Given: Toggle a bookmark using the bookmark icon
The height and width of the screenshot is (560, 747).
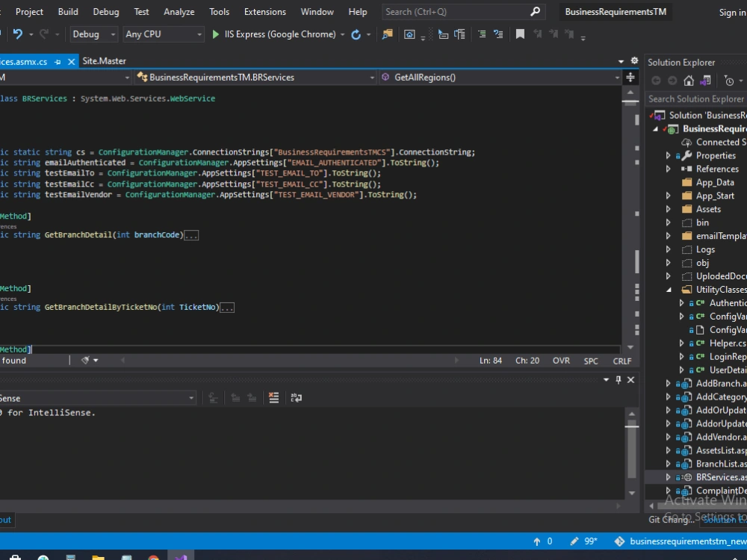Looking at the screenshot, I should [520, 34].
